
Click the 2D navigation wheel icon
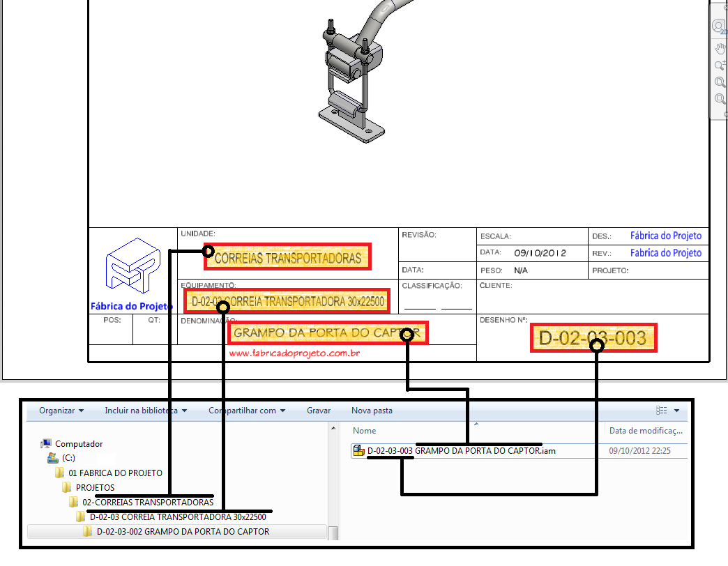point(719,26)
